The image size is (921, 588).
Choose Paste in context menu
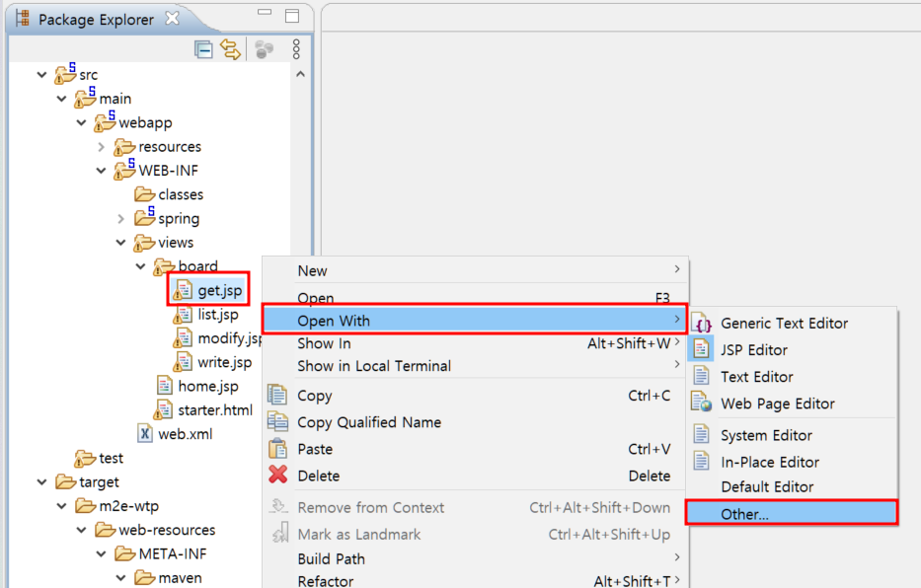click(x=475, y=449)
